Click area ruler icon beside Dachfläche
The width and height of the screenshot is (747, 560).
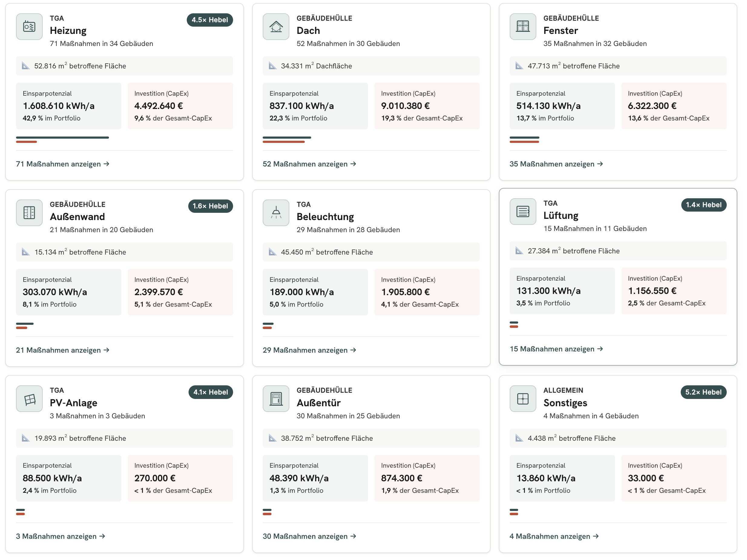point(272,66)
